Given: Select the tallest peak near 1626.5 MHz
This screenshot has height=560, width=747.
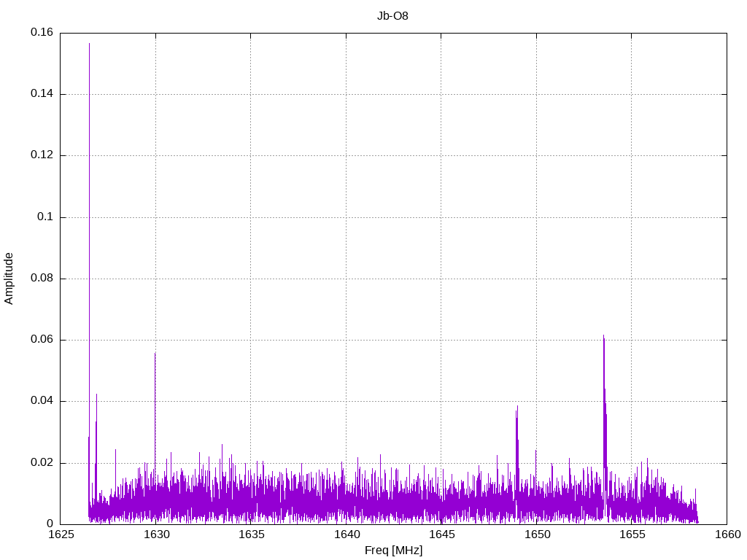Looking at the screenshot, I should coord(90,45).
